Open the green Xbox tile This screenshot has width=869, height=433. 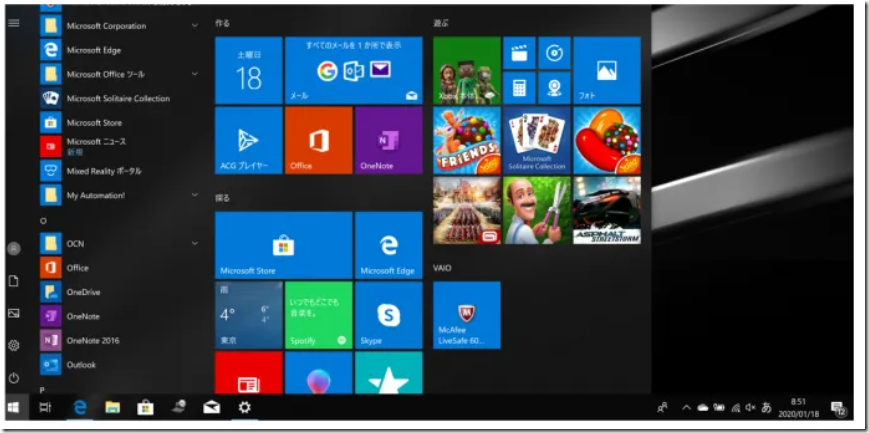point(467,70)
